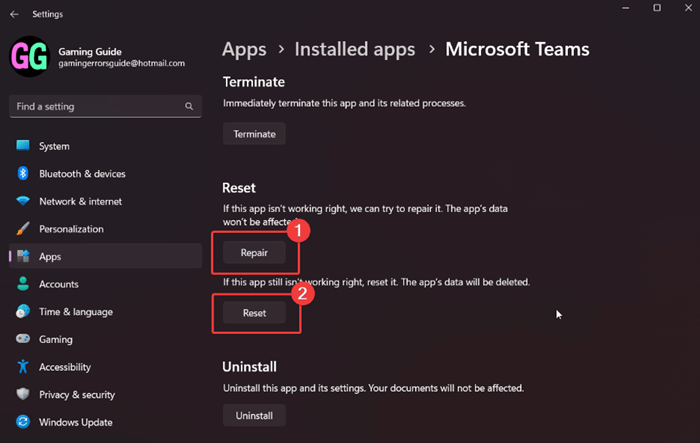This screenshot has width=700, height=443.
Task: Click the Time & language globe icon
Action: tap(23, 312)
